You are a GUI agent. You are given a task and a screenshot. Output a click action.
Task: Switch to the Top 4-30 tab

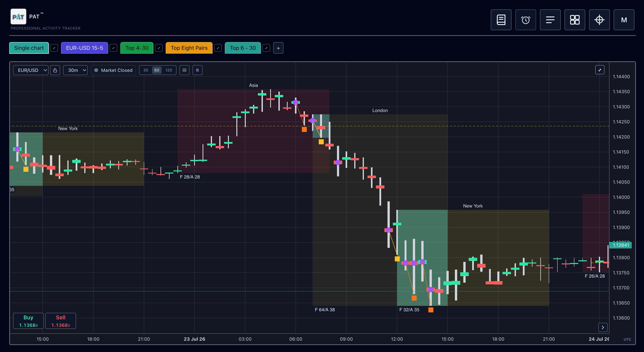(137, 48)
